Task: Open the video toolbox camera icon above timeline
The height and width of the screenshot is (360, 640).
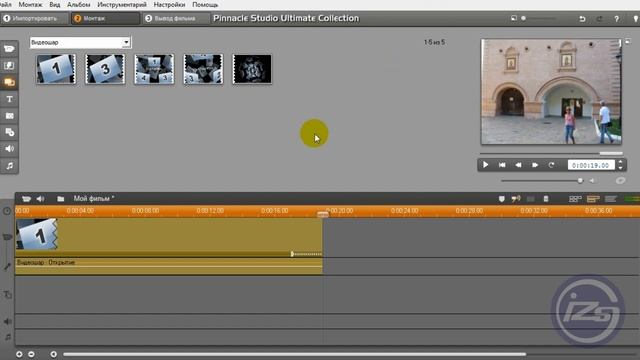Action: click(x=26, y=199)
